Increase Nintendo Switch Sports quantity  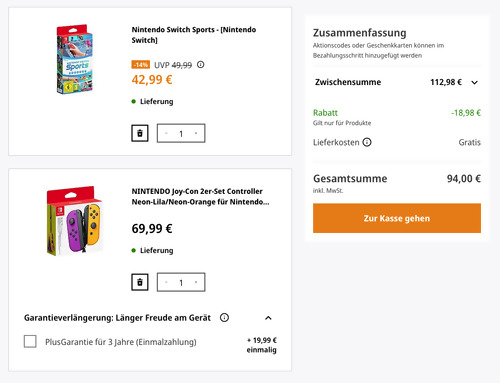[x=196, y=133]
